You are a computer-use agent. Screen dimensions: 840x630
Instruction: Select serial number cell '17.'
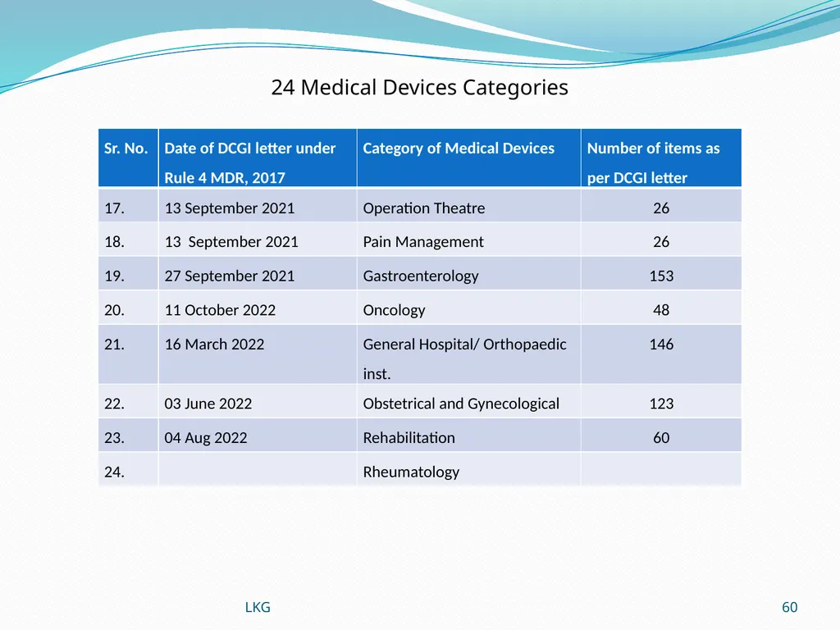128,205
